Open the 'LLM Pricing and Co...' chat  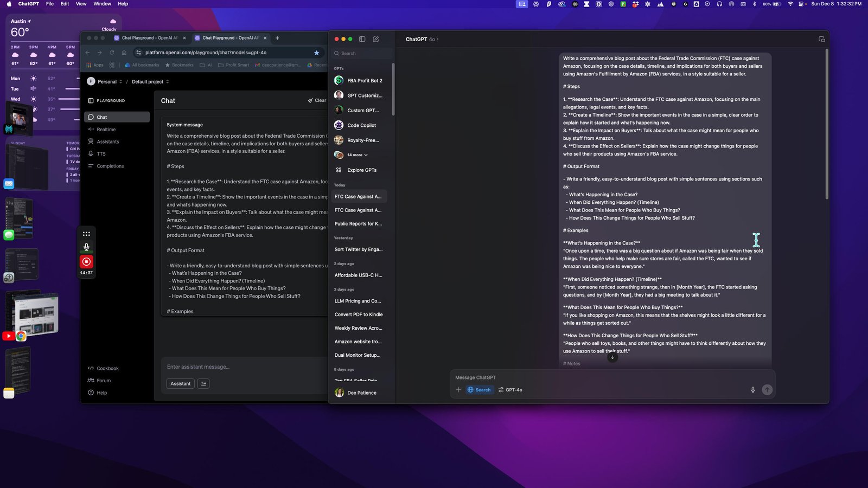359,301
